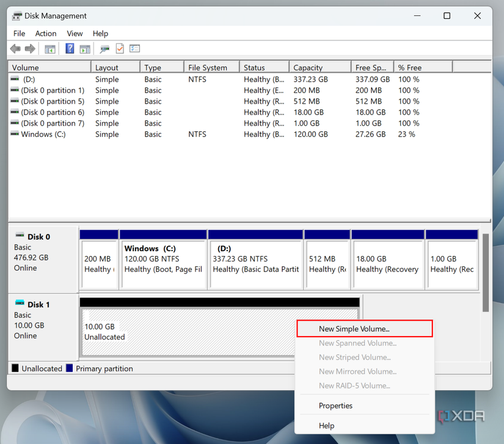Select the (Disk 0 partition 1) row text
This screenshot has width=504, height=444.
click(53, 90)
